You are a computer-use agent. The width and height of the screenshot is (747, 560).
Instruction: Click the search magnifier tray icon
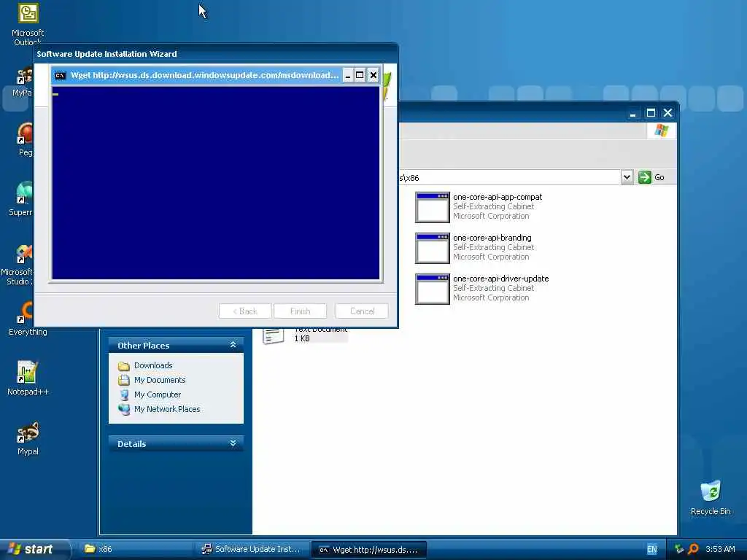tap(693, 549)
